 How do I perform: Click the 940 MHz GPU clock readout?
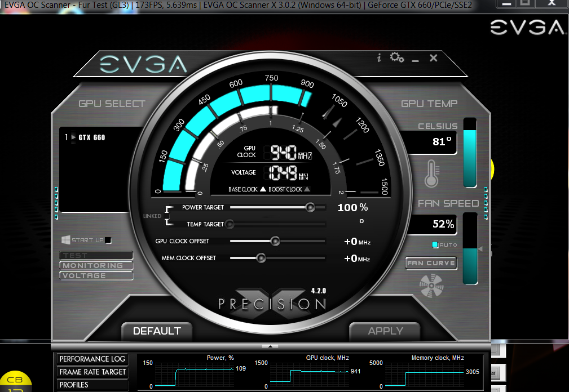(x=291, y=153)
